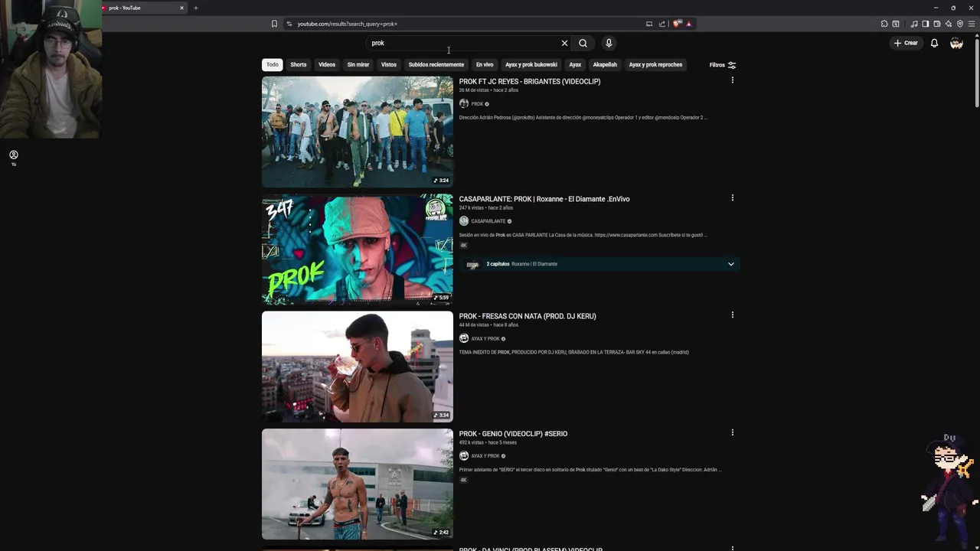The image size is (980, 551).
Task: Go to PROK channel under BRIGANTES
Action: 478,104
